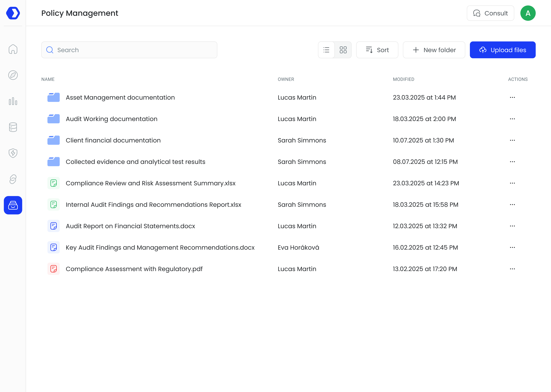Click the compass explore sidebar icon

tap(13, 75)
